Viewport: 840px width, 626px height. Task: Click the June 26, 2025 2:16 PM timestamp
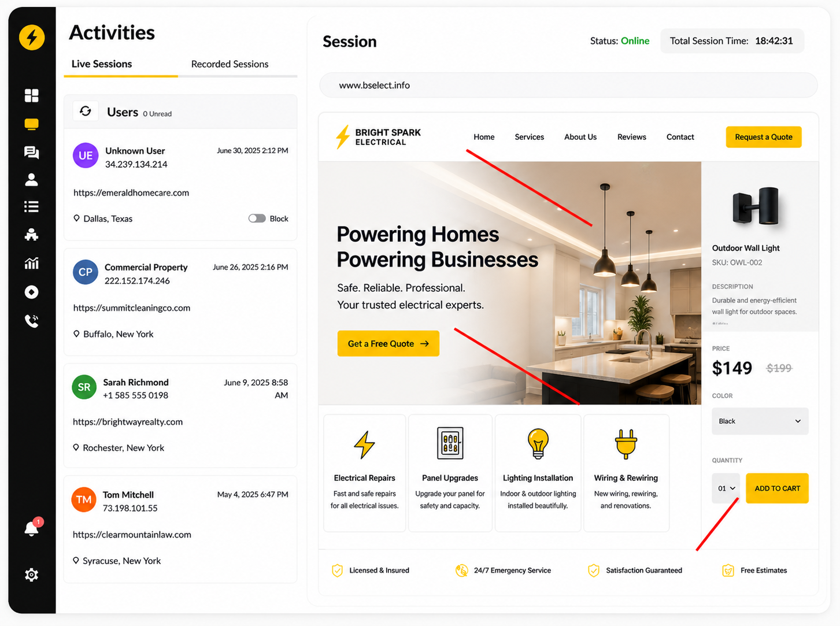(x=250, y=267)
